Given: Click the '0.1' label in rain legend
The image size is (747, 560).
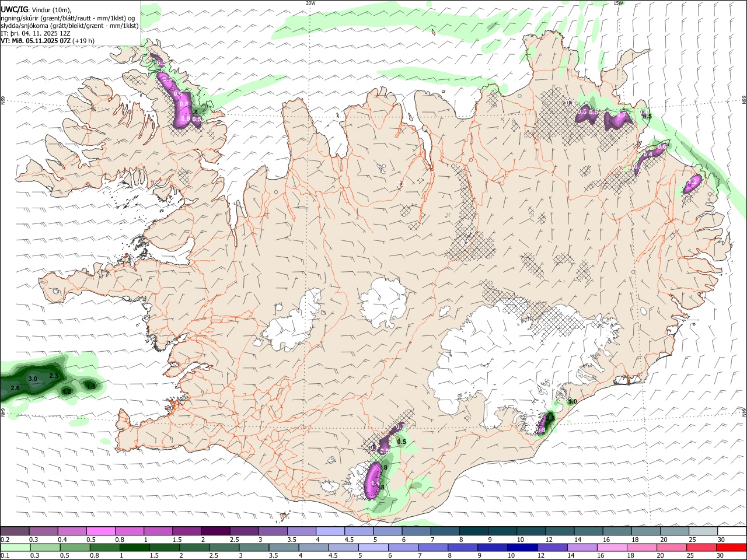Looking at the screenshot, I should (5, 556).
